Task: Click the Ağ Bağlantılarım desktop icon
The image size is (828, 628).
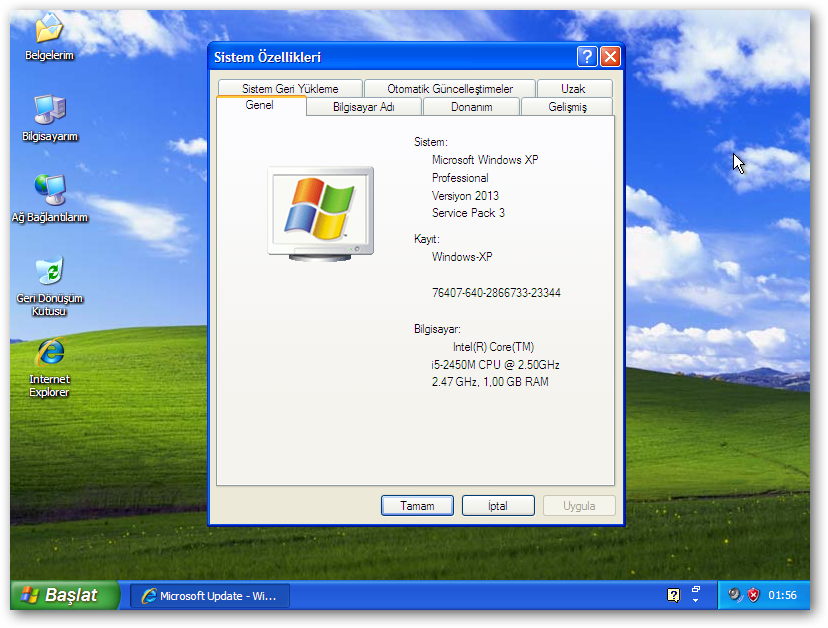Action: [49, 190]
